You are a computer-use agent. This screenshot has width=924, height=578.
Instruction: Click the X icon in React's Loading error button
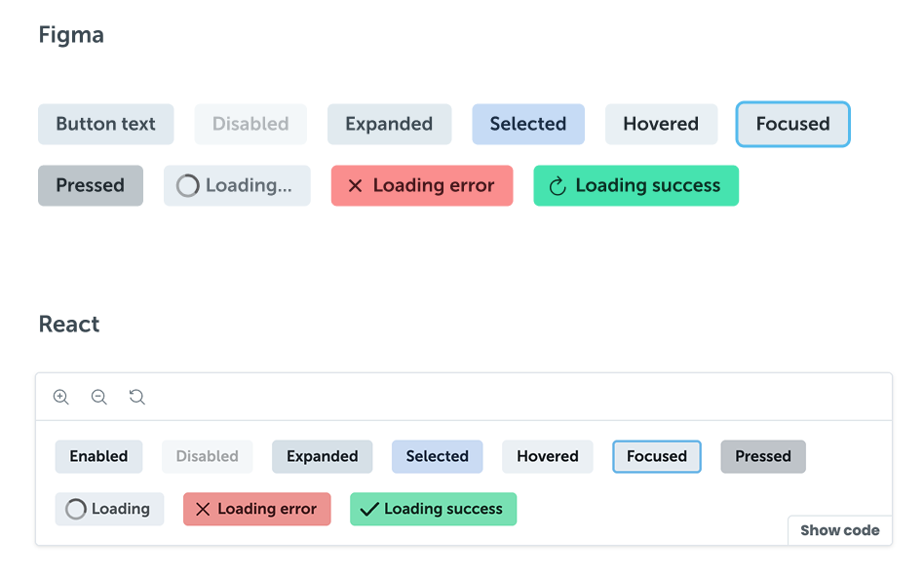tap(202, 508)
